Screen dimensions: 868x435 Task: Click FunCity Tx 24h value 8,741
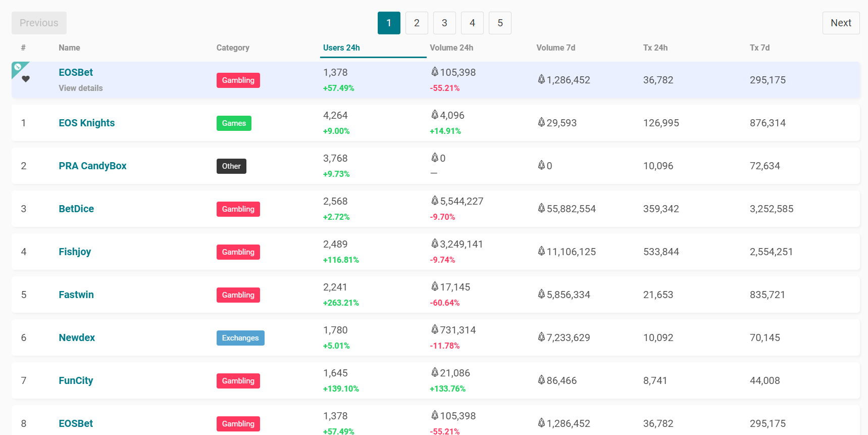tap(655, 380)
